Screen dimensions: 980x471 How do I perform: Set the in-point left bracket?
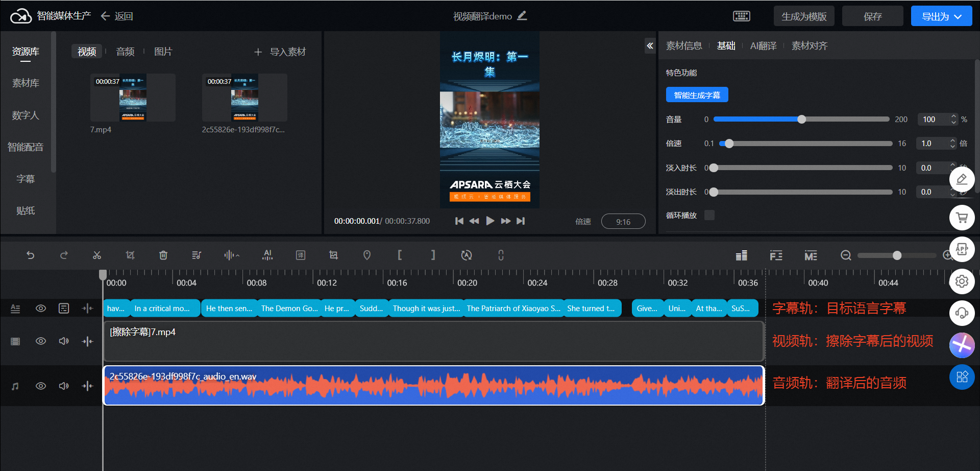pyautogui.click(x=400, y=255)
